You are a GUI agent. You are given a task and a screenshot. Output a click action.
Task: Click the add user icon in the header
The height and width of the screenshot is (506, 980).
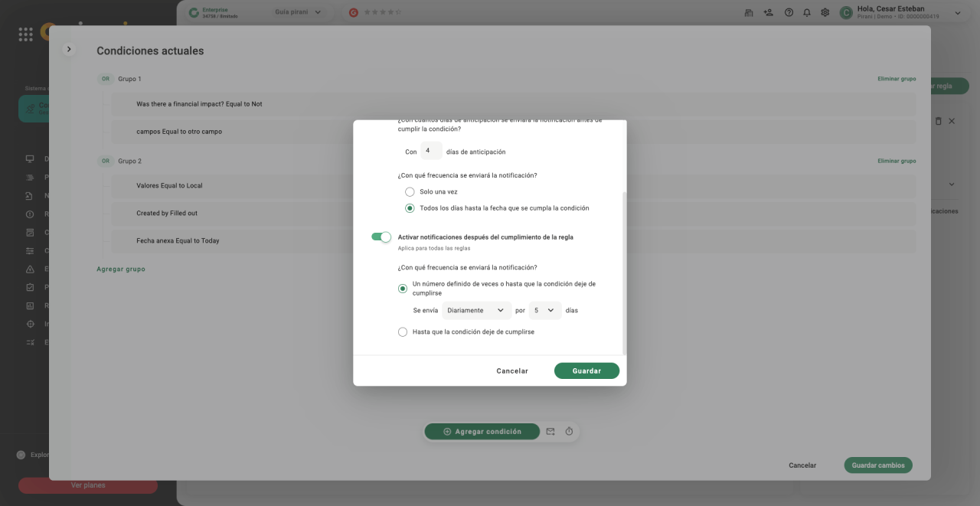(769, 12)
